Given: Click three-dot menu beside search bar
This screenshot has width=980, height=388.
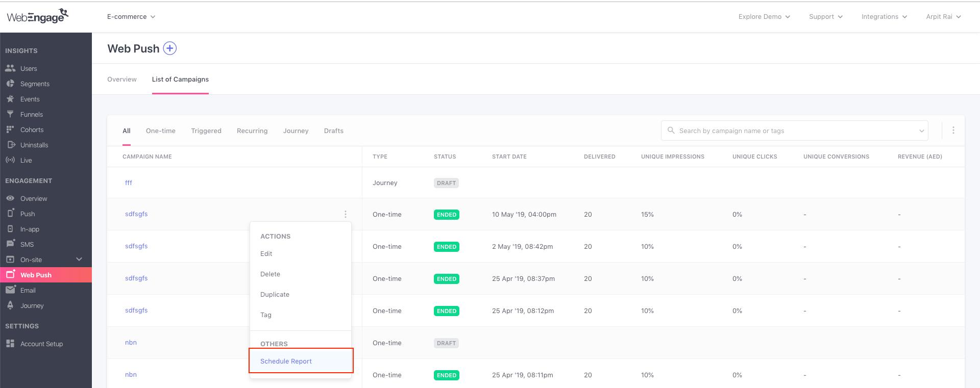Looking at the screenshot, I should pos(953,131).
